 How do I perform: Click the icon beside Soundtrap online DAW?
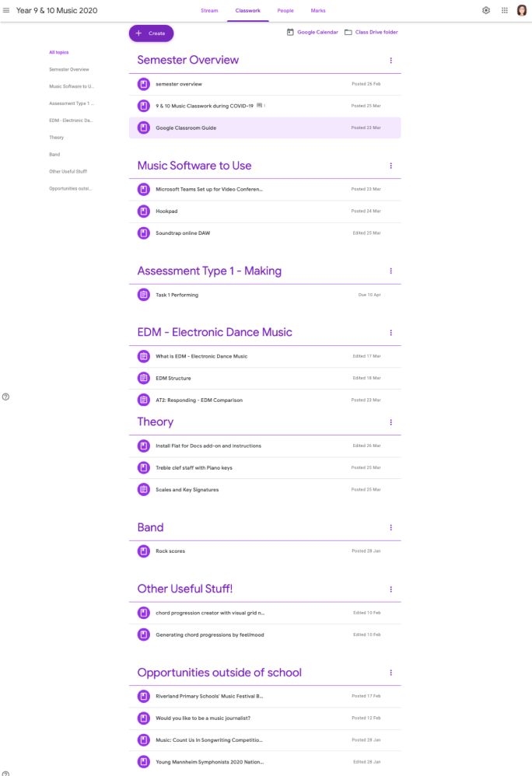coord(144,232)
